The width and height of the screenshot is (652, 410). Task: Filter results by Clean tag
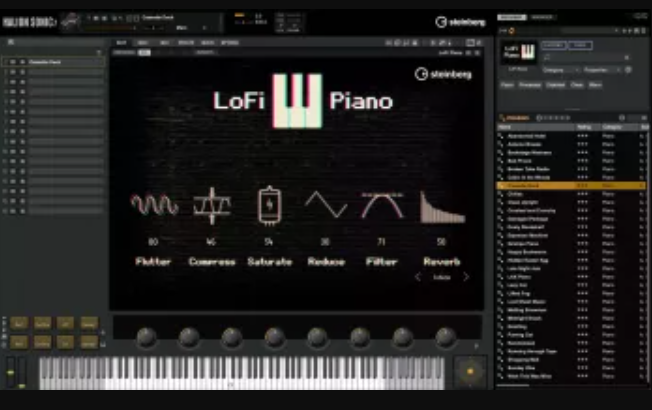[x=577, y=85]
